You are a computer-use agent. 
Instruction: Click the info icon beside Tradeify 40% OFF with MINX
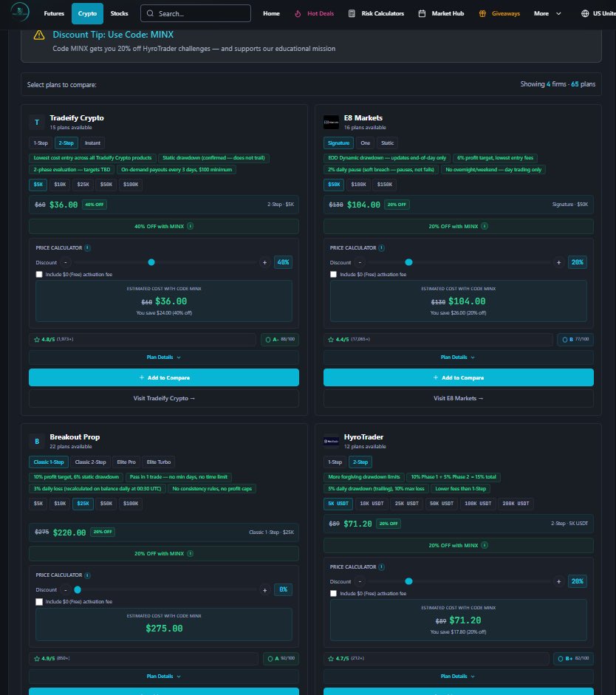click(190, 226)
